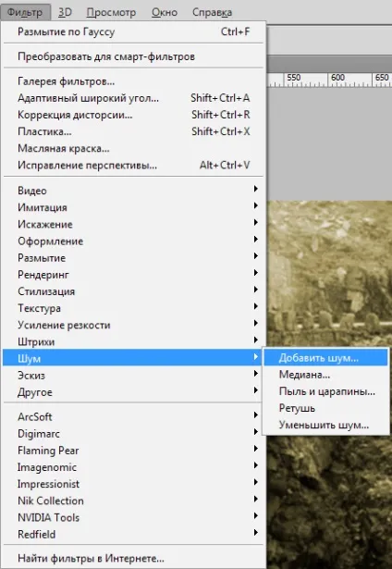Expand Усиление резкости submenu
392x569 pixels.
click(134, 325)
